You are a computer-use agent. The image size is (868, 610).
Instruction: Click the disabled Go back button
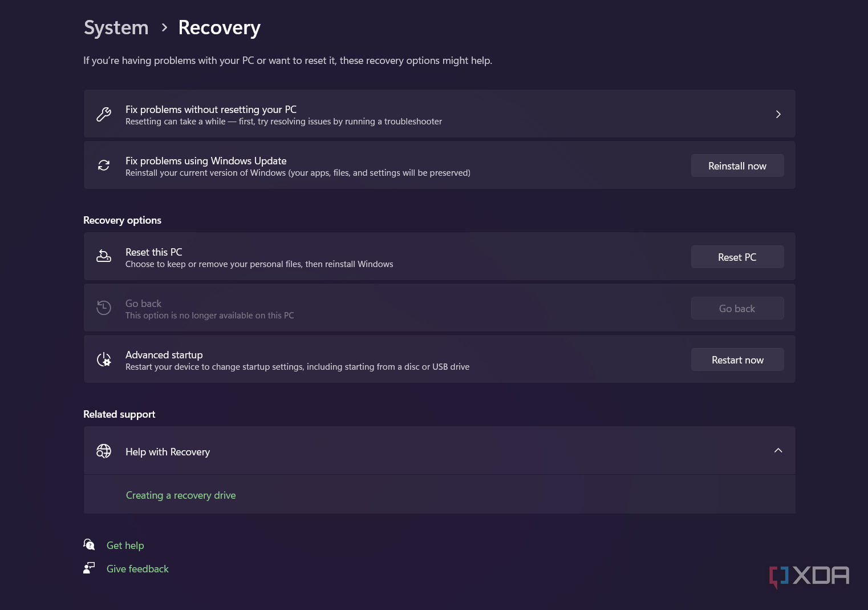737,308
